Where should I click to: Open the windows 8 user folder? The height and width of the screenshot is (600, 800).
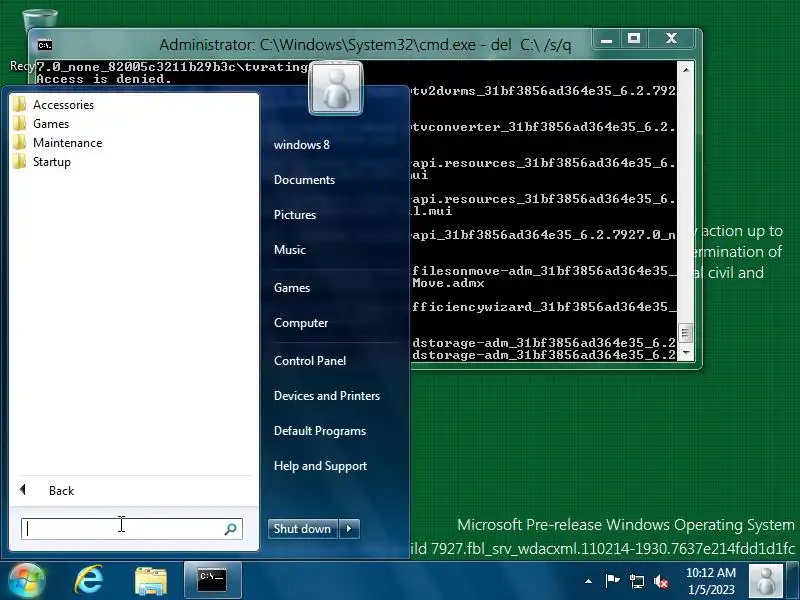pos(302,144)
